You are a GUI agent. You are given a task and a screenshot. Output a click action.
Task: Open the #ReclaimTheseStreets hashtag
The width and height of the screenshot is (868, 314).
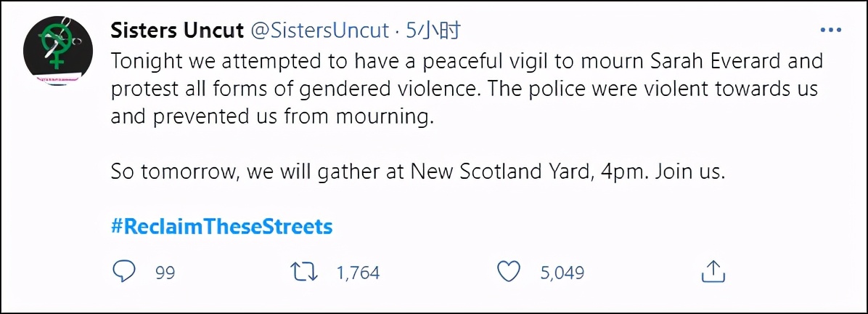221,227
